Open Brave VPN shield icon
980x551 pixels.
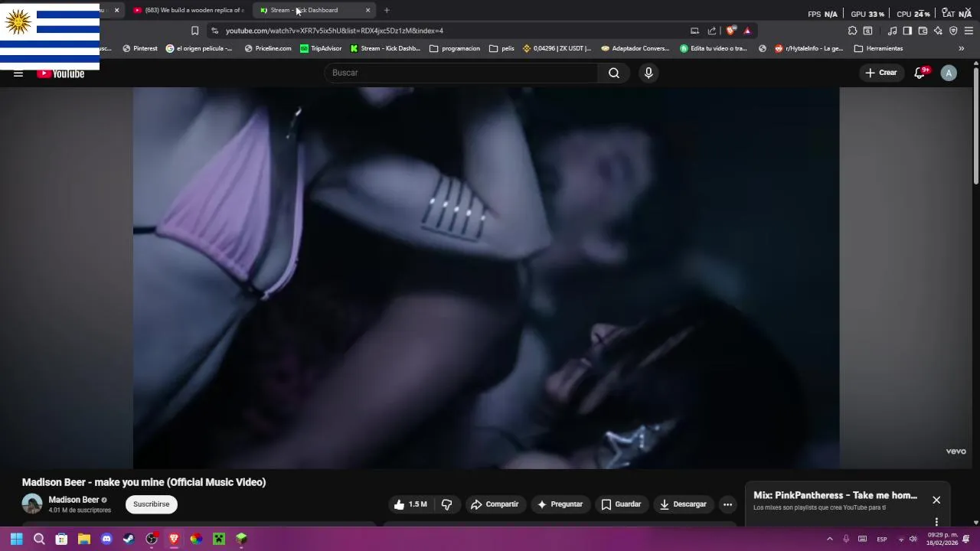click(953, 31)
